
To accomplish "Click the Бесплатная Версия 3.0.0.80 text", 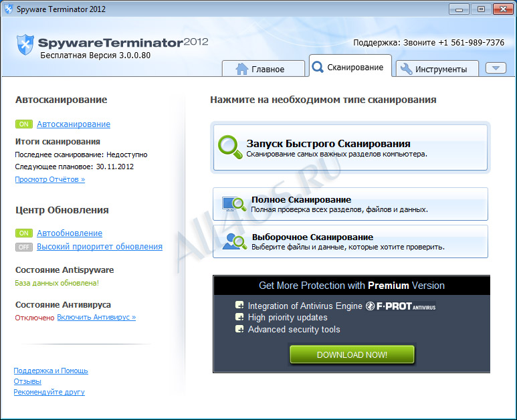I will coord(95,55).
